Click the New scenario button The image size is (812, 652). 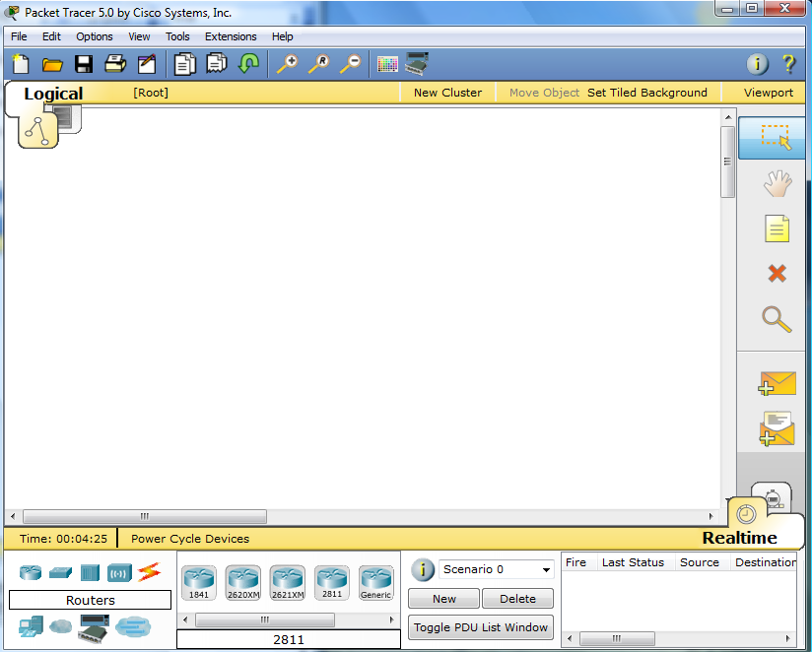pyautogui.click(x=443, y=599)
